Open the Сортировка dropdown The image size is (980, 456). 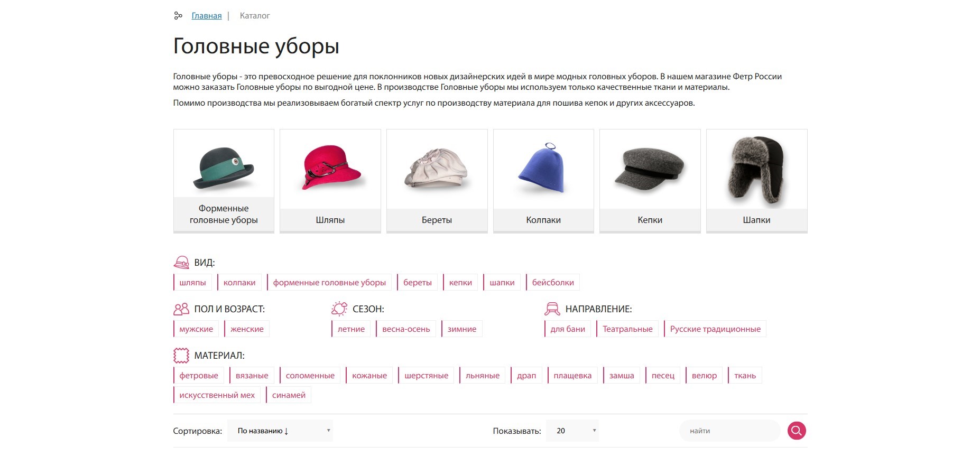(280, 431)
